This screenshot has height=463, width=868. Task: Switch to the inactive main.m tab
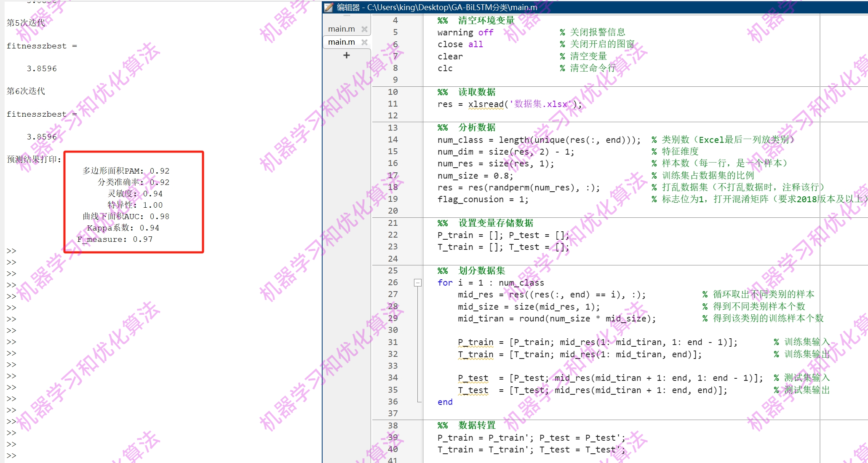click(x=341, y=29)
